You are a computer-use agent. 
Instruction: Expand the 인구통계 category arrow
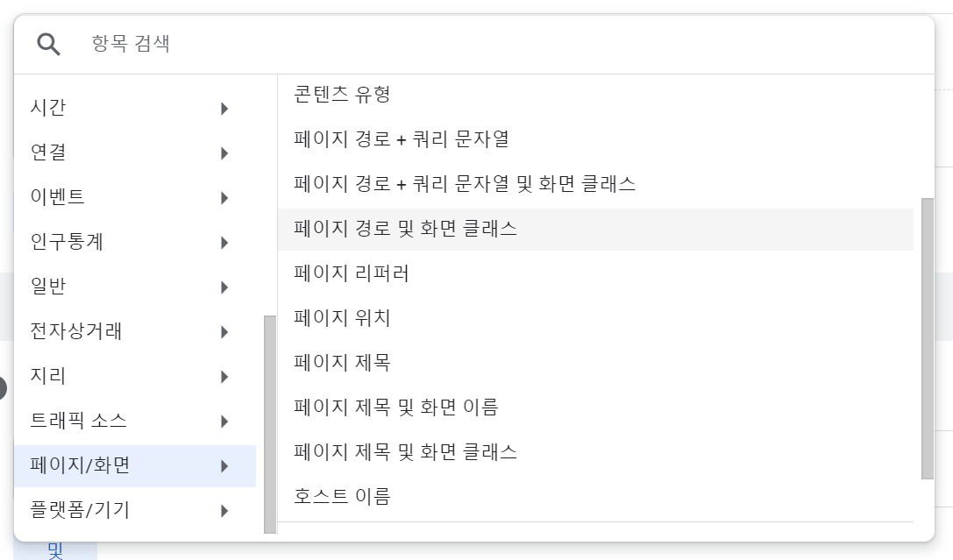click(x=224, y=242)
